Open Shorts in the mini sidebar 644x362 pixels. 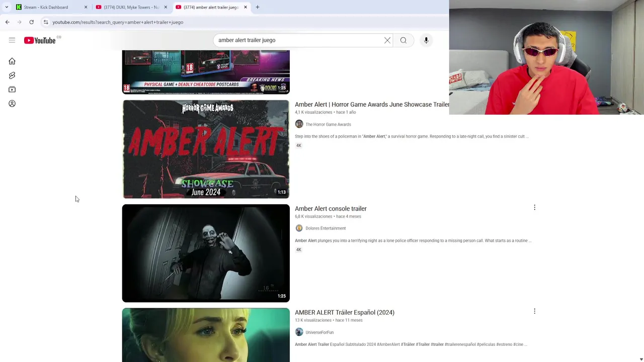(12, 75)
